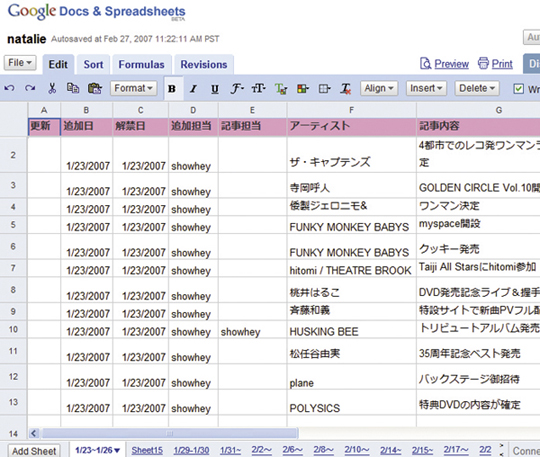540x457 pixels.
Task: Open the 2/6~ sheet tab
Action: click(293, 450)
